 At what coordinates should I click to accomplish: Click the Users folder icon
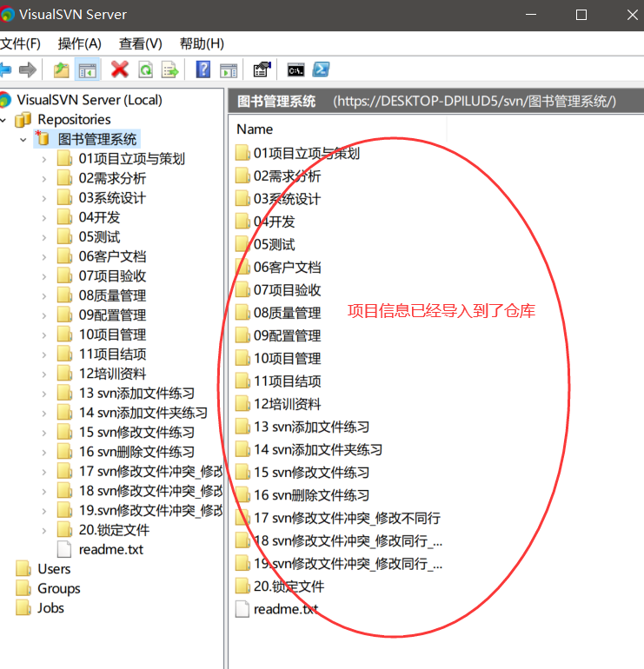click(23, 569)
